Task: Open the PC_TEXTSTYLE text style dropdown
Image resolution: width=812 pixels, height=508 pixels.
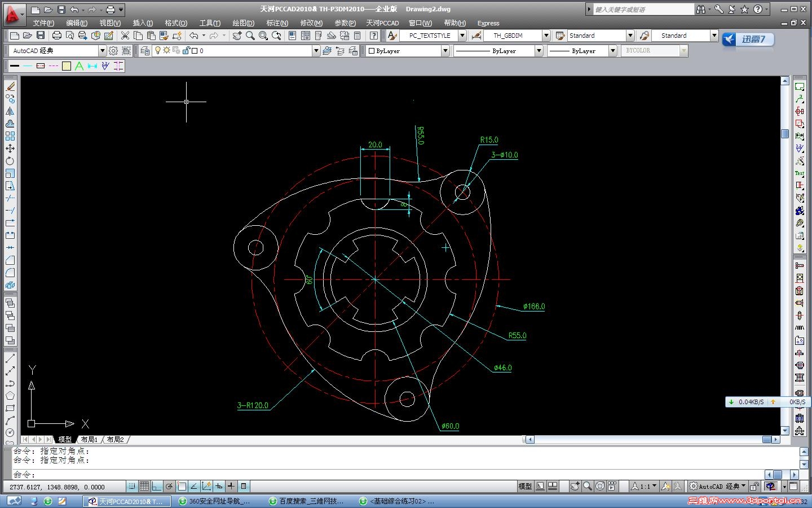Action: tap(434, 36)
